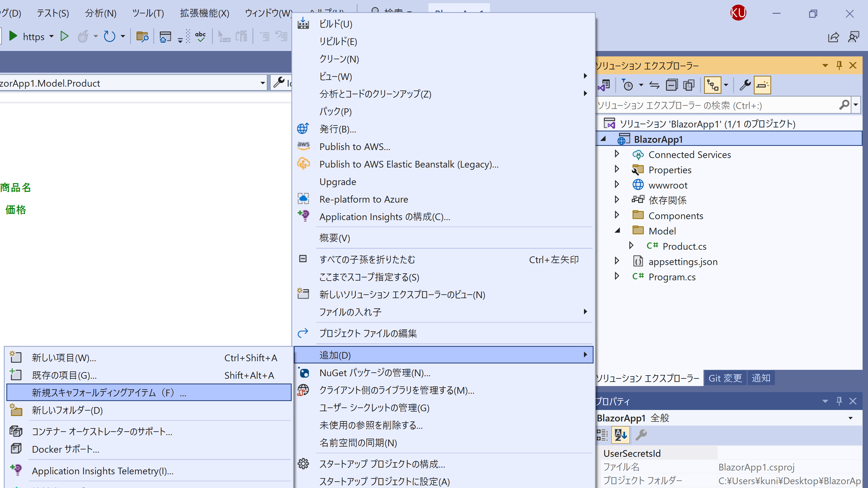Click the folder icon beside 新しいフォルダー(D)

(16, 410)
